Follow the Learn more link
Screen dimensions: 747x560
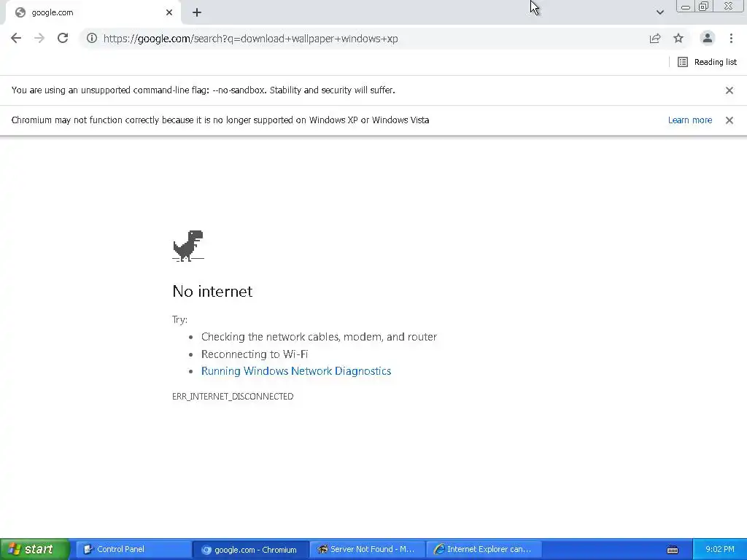pyautogui.click(x=690, y=120)
